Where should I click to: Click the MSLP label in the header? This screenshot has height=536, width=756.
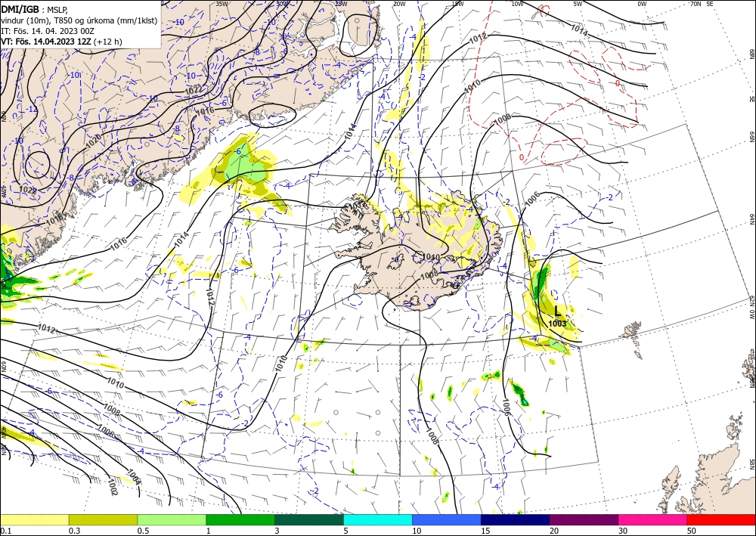coord(57,8)
